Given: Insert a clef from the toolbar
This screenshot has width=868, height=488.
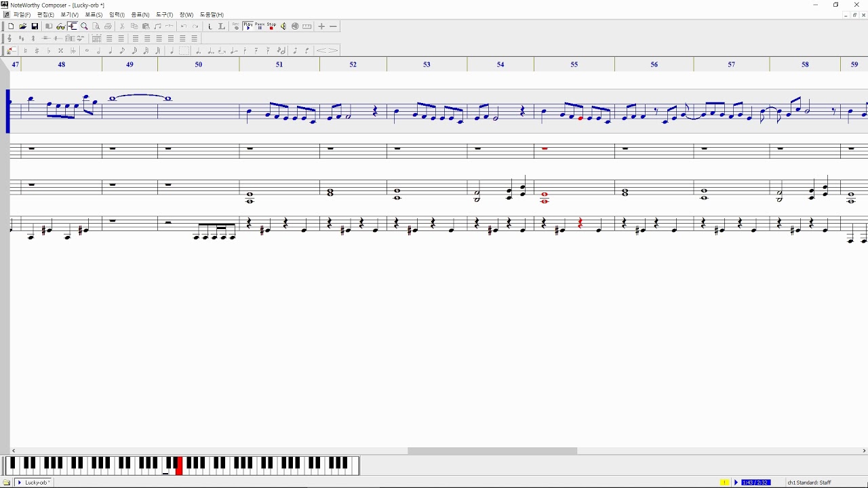Looking at the screenshot, I should click(9, 39).
